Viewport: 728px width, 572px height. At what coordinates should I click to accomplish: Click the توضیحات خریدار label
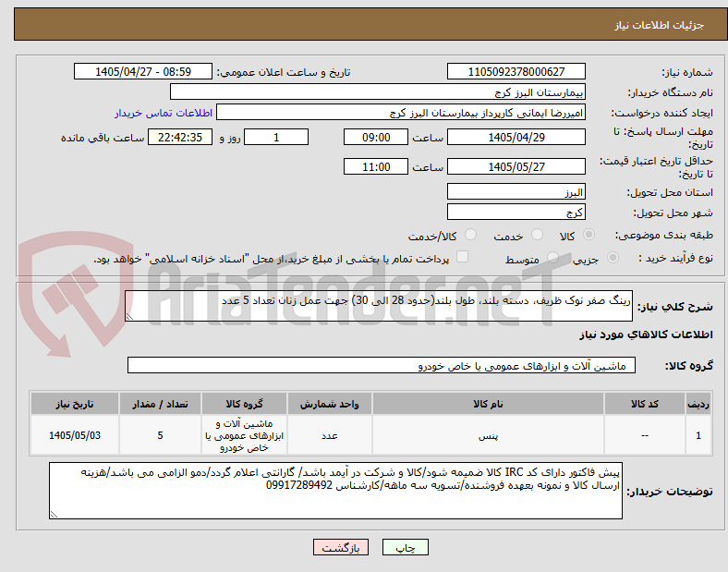pos(670,492)
